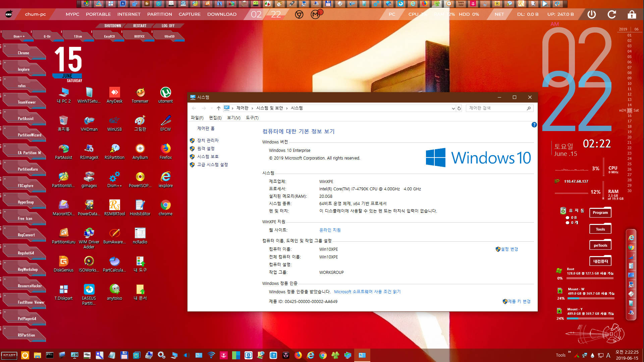
Task: Click 제어판 검색 search field
Action: point(499,108)
